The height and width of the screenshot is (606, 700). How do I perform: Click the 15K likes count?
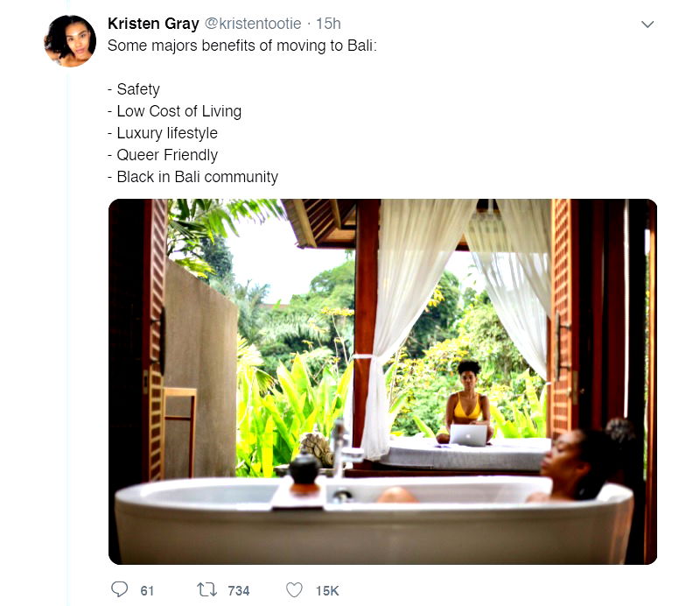[x=327, y=591]
